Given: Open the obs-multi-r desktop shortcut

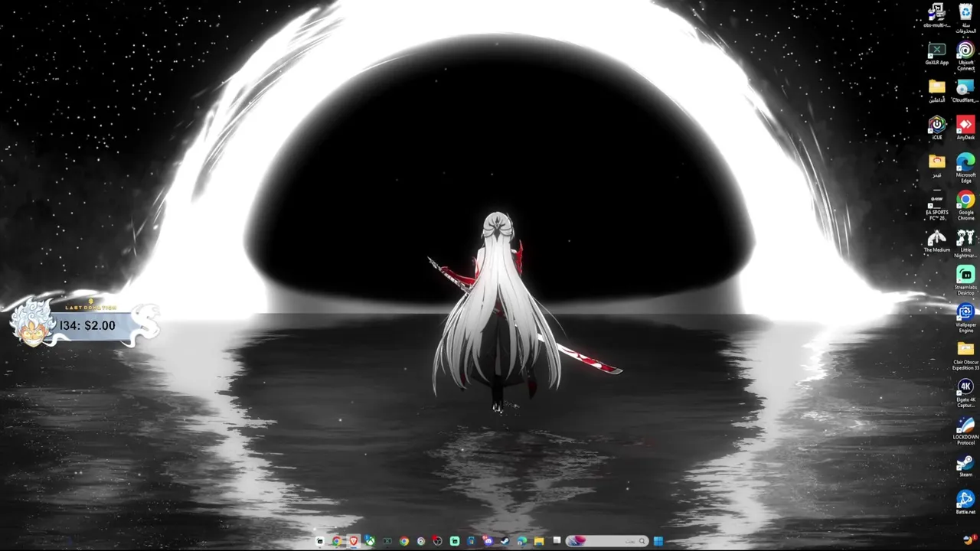Looking at the screenshot, I should [x=936, y=15].
